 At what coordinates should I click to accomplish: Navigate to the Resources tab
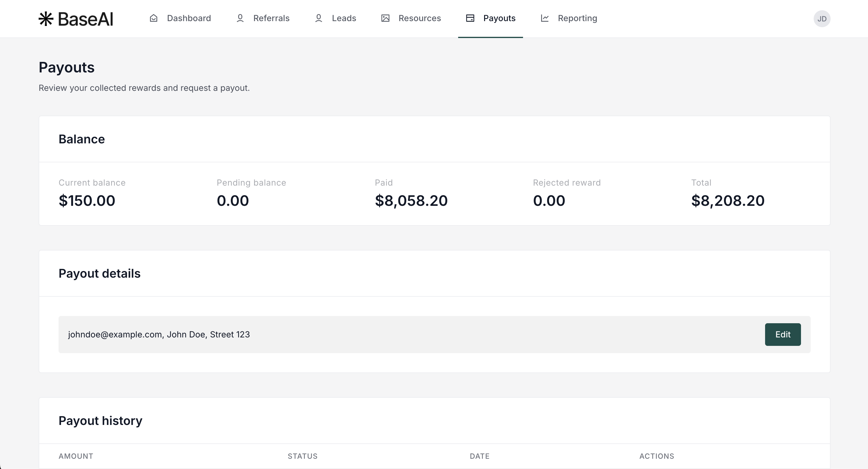420,18
